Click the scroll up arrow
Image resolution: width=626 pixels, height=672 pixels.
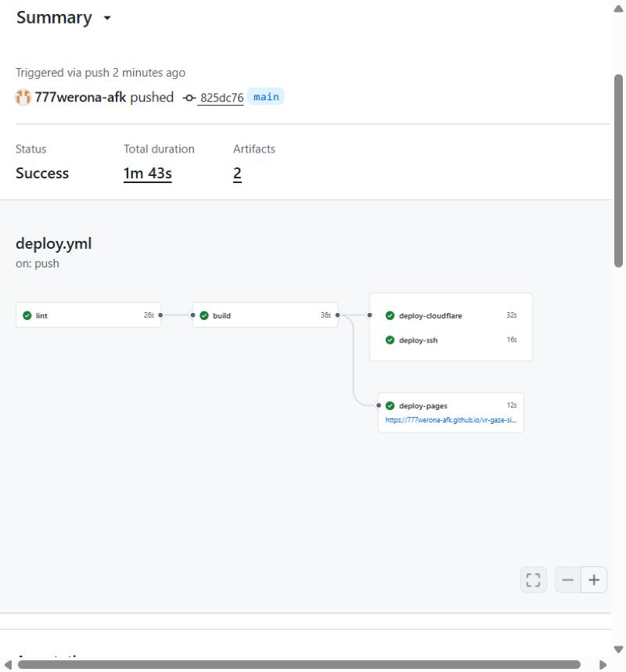618,9
